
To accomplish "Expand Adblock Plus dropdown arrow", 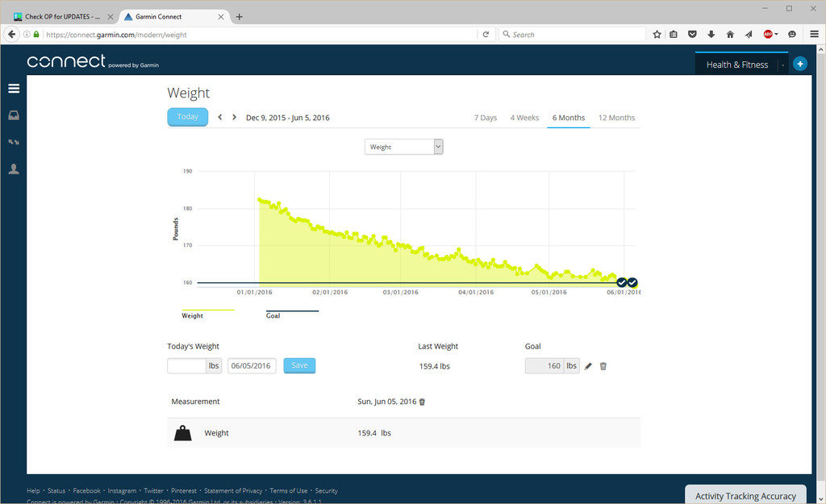I will (x=777, y=34).
